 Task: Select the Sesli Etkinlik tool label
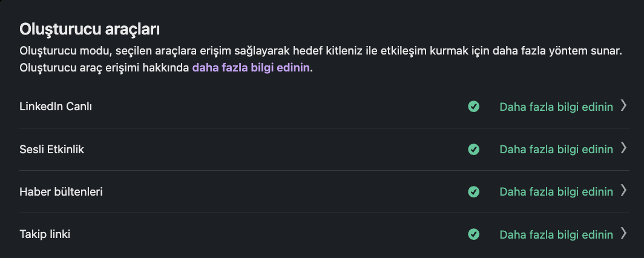(x=52, y=149)
